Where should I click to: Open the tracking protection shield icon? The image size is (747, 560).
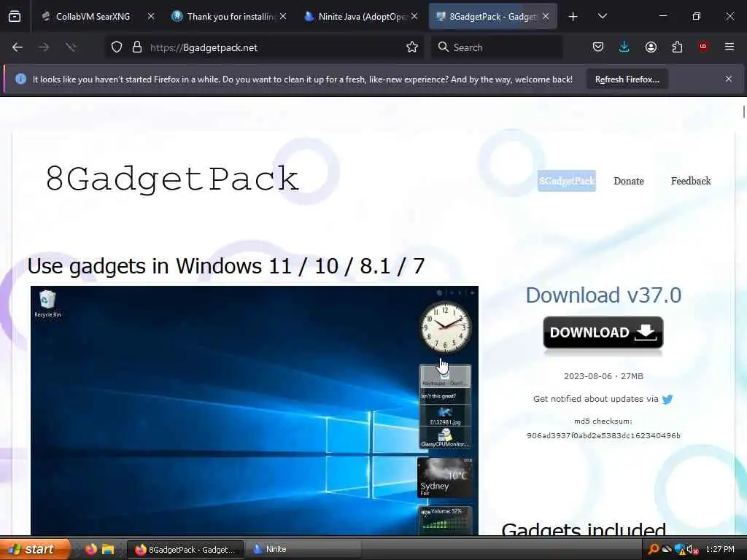tap(117, 47)
